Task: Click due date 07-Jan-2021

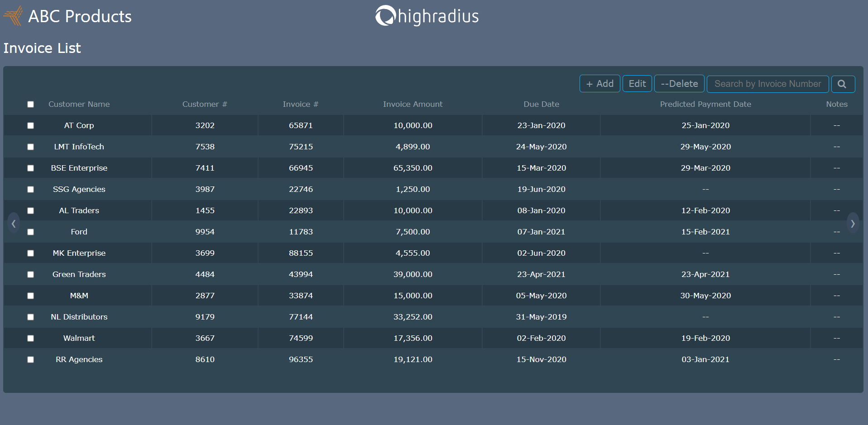Action: point(541,232)
